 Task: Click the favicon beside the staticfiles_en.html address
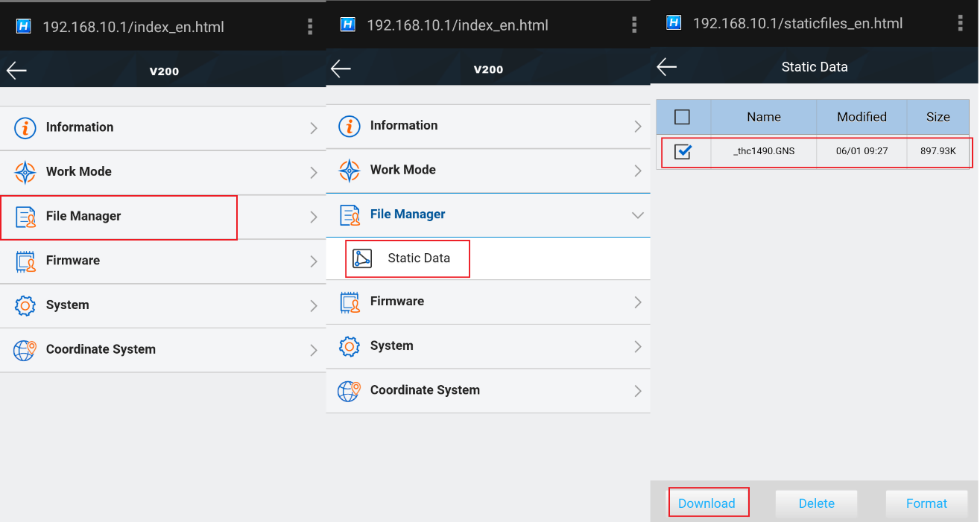pos(674,23)
